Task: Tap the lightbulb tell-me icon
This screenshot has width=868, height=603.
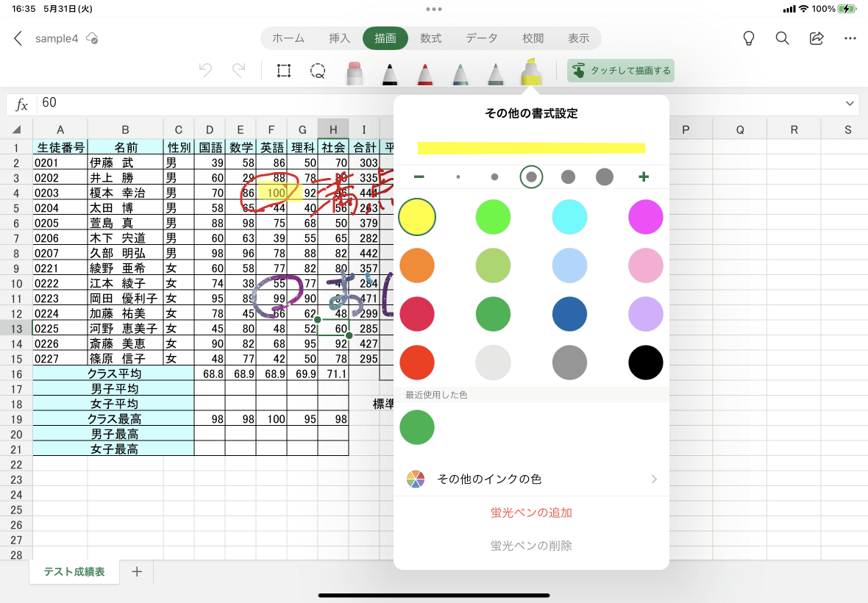Action: [x=748, y=38]
